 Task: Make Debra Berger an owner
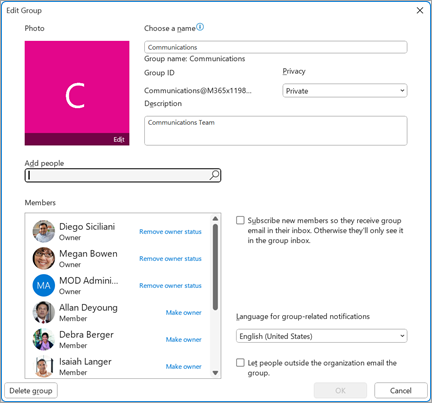(184, 339)
